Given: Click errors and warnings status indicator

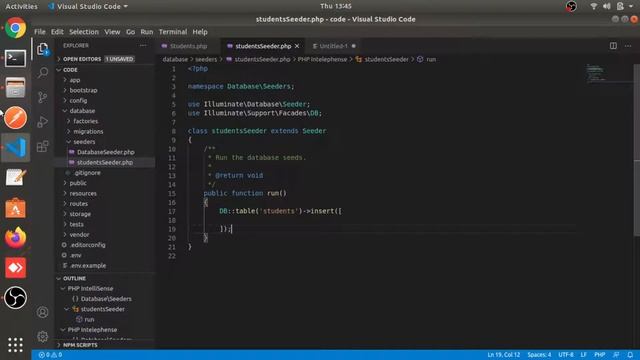Looking at the screenshot, I should pos(50,355).
